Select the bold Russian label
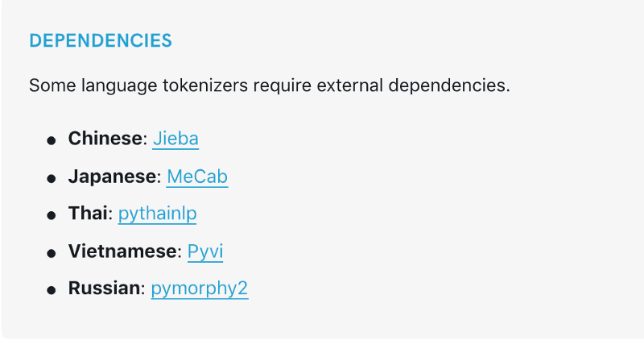644x345 pixels. (x=104, y=289)
